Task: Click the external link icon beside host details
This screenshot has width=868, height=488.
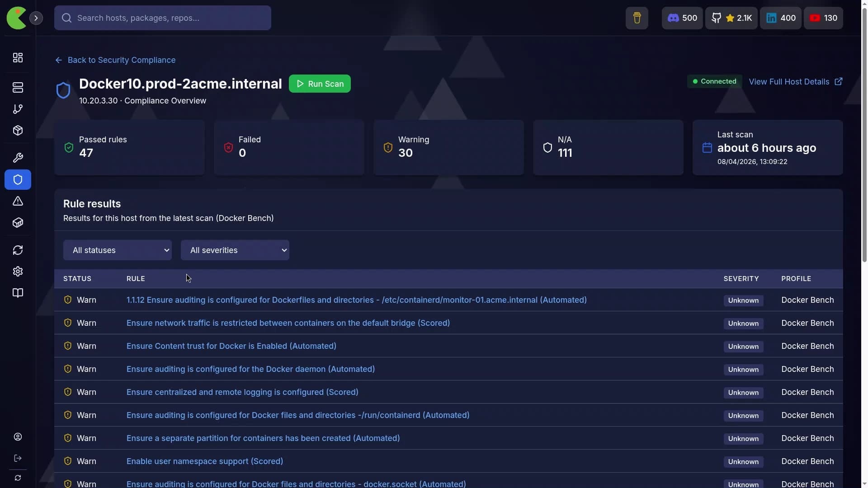Action: click(x=839, y=82)
